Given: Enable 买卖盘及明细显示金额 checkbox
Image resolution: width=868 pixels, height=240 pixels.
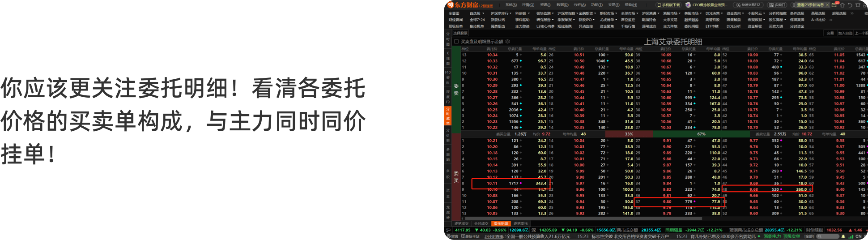Looking at the screenshot, I should tap(456, 42).
